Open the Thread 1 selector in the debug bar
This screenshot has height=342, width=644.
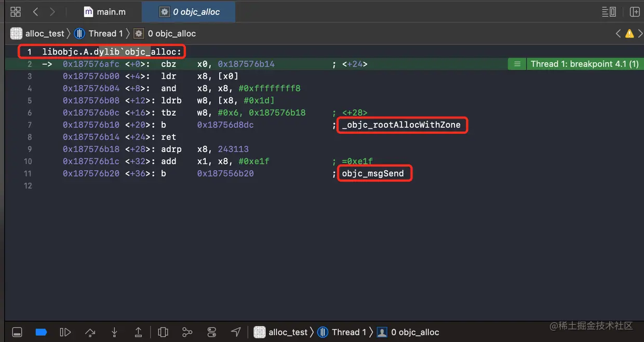coord(342,332)
